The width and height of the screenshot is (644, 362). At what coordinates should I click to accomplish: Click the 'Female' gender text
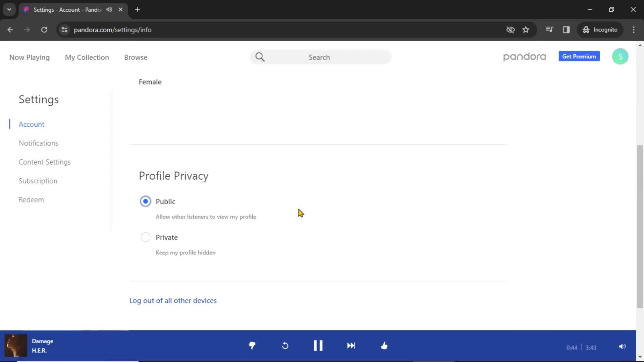(x=150, y=82)
